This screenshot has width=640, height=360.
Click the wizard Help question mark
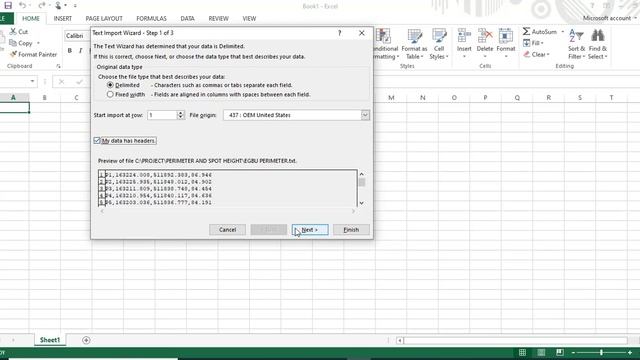click(340, 33)
